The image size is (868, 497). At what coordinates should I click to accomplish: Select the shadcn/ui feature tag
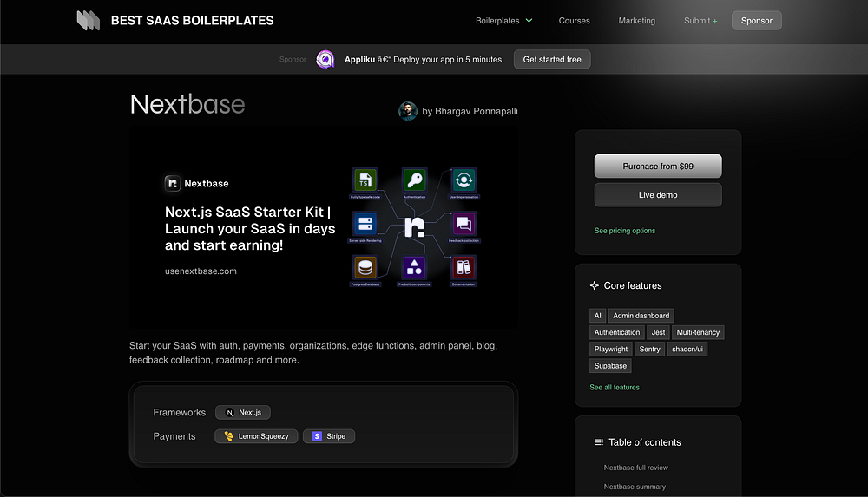click(x=687, y=349)
